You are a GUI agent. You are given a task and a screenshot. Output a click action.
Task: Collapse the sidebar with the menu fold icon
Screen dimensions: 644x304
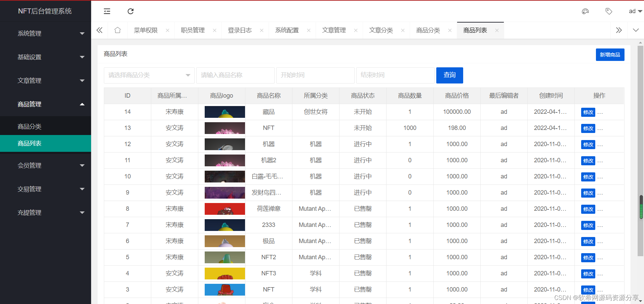(x=107, y=11)
